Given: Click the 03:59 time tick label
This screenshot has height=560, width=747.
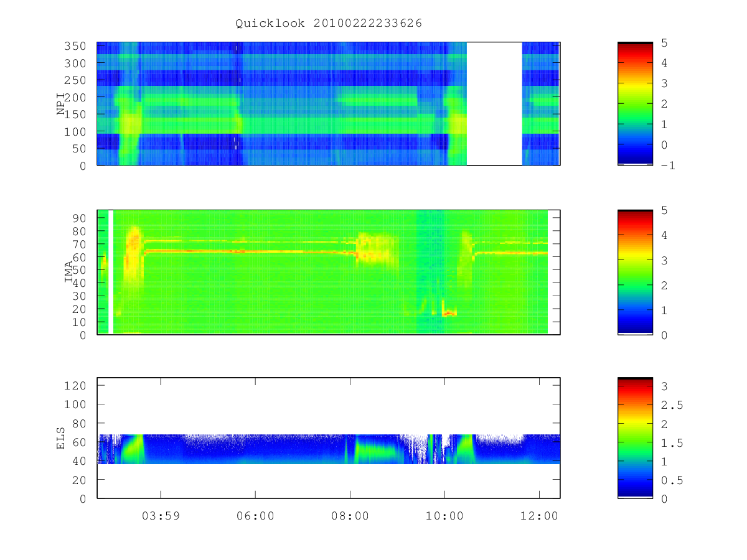Looking at the screenshot, I should [161, 516].
